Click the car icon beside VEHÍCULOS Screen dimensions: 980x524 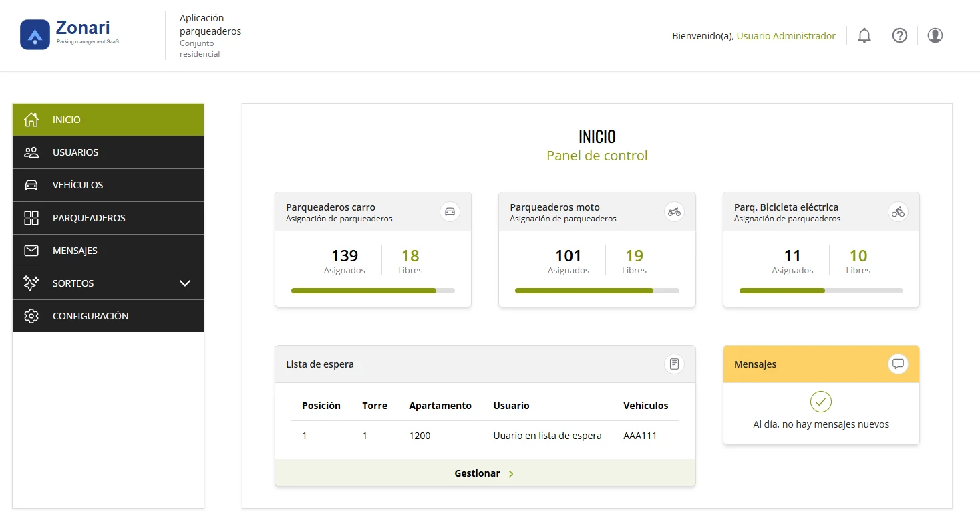pos(31,185)
